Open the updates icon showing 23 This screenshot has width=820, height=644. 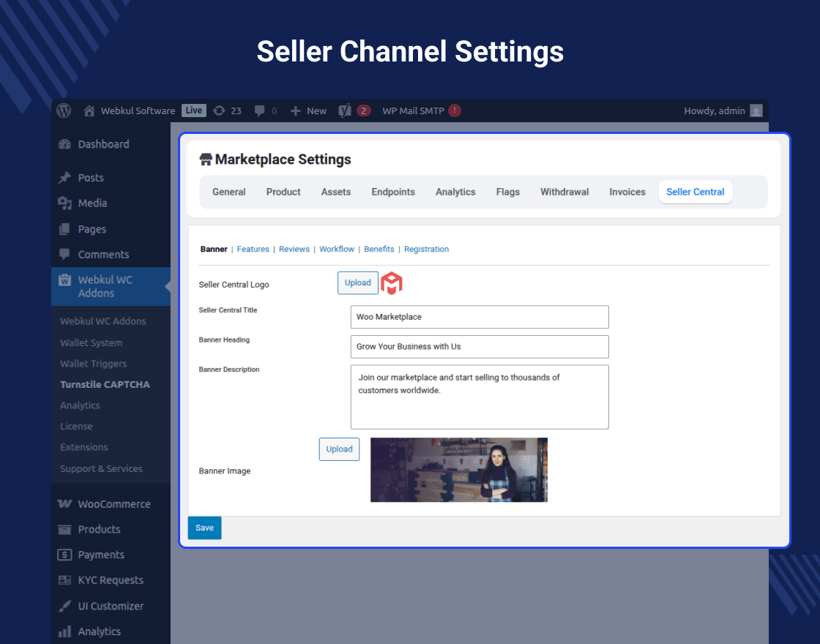point(219,111)
